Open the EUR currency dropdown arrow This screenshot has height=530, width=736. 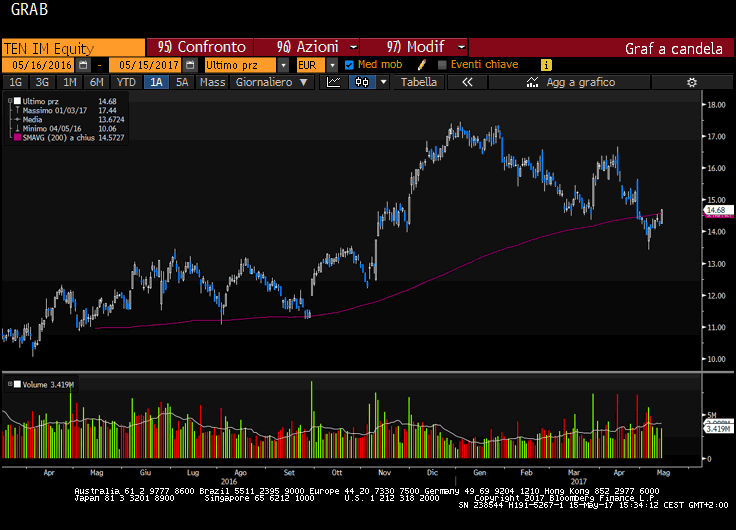[x=332, y=65]
